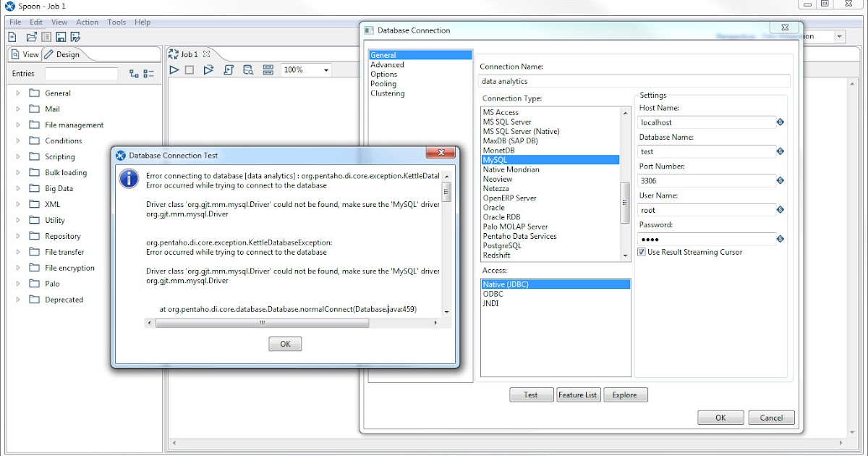The width and height of the screenshot is (868, 456).
Task: Click the Palo folder icon
Action: pyautogui.click(x=34, y=284)
